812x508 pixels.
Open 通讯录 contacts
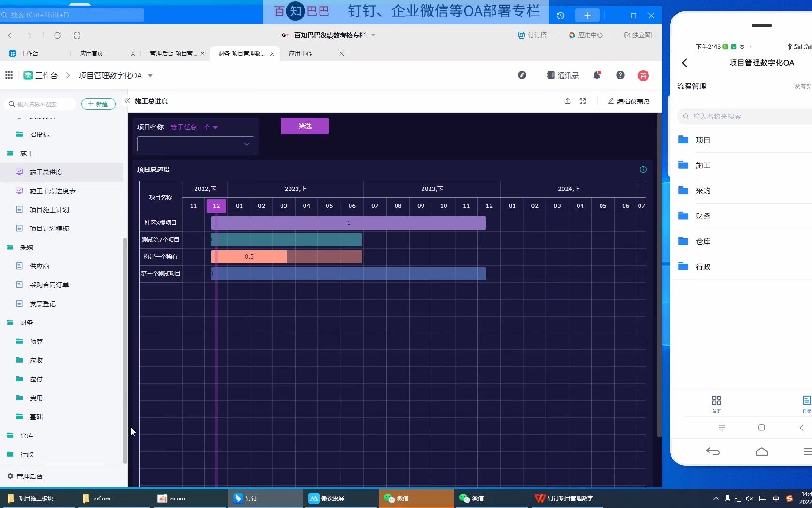click(x=563, y=75)
